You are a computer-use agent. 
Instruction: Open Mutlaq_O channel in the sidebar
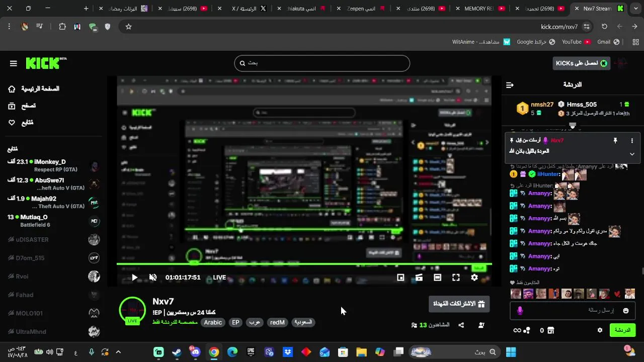(53, 221)
